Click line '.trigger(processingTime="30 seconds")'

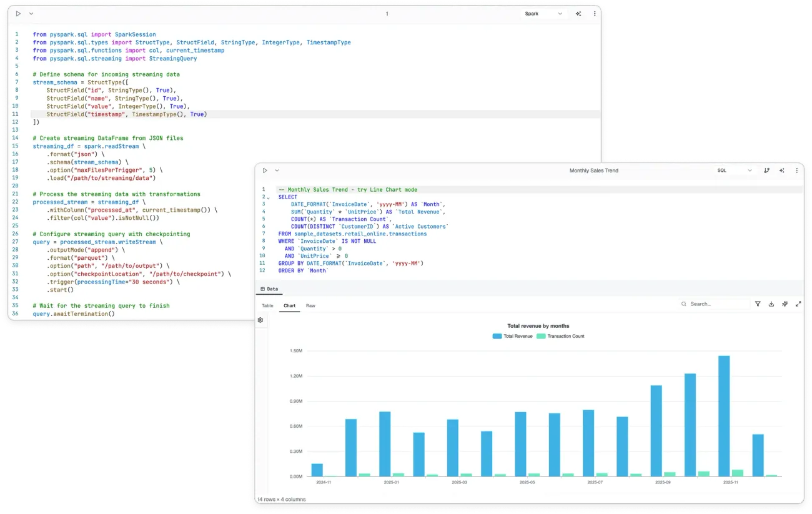[112, 282]
